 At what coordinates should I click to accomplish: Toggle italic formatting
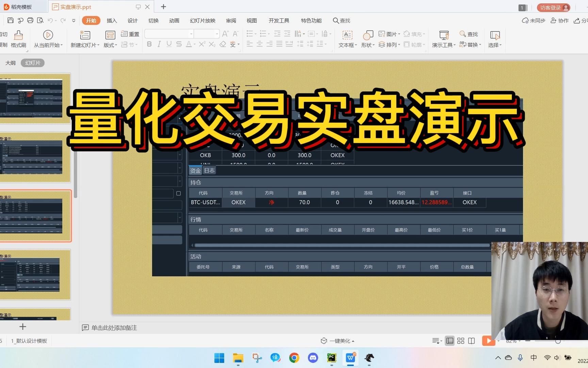click(159, 44)
